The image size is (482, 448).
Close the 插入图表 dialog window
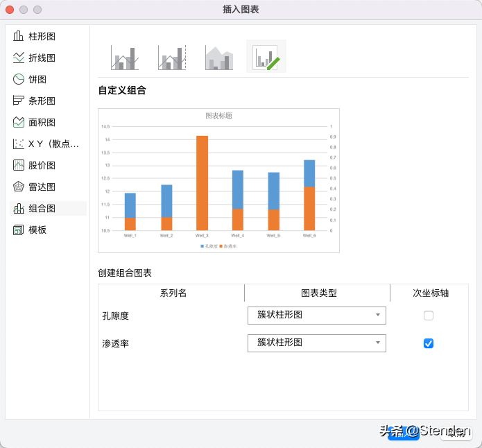pos(10,10)
